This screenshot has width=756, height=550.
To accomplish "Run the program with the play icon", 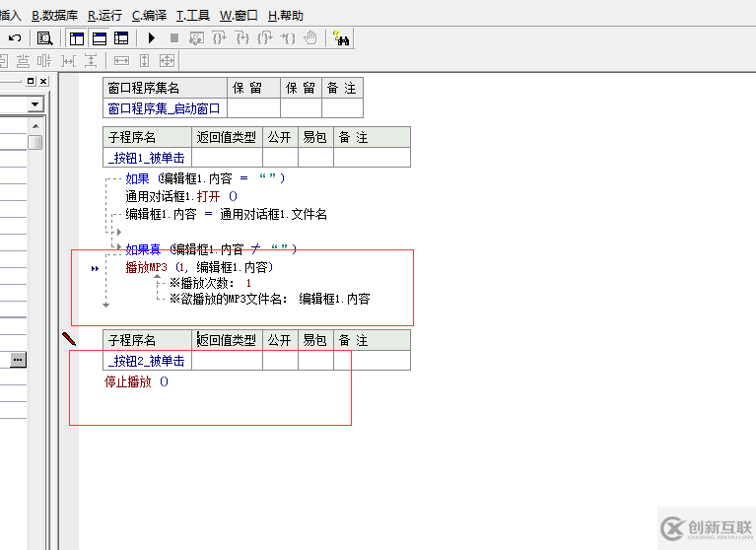I will pyautogui.click(x=152, y=38).
